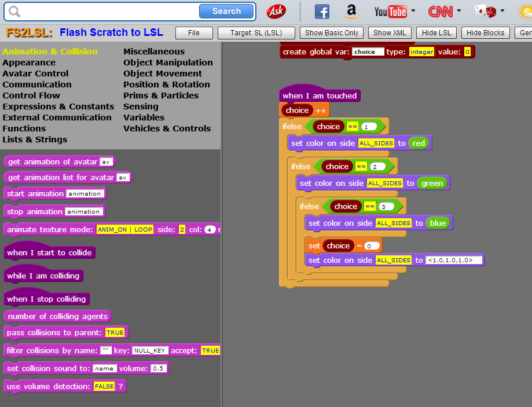Open Position & Rotation category
Image resolution: width=532 pixels, height=407 pixels.
coord(167,85)
